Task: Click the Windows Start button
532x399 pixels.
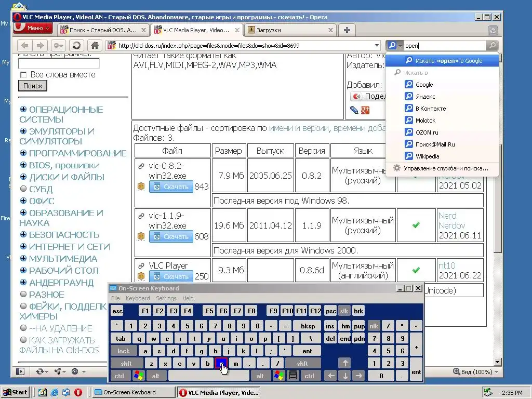Action: pyautogui.click(x=15, y=392)
